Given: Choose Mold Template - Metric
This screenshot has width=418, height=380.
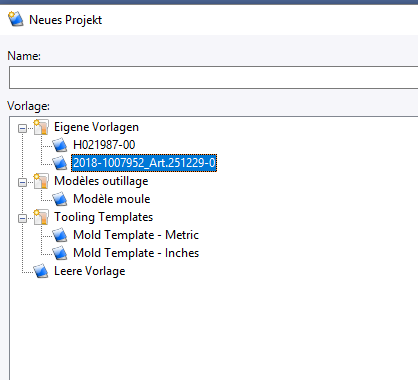Looking at the screenshot, I should pos(136,235).
